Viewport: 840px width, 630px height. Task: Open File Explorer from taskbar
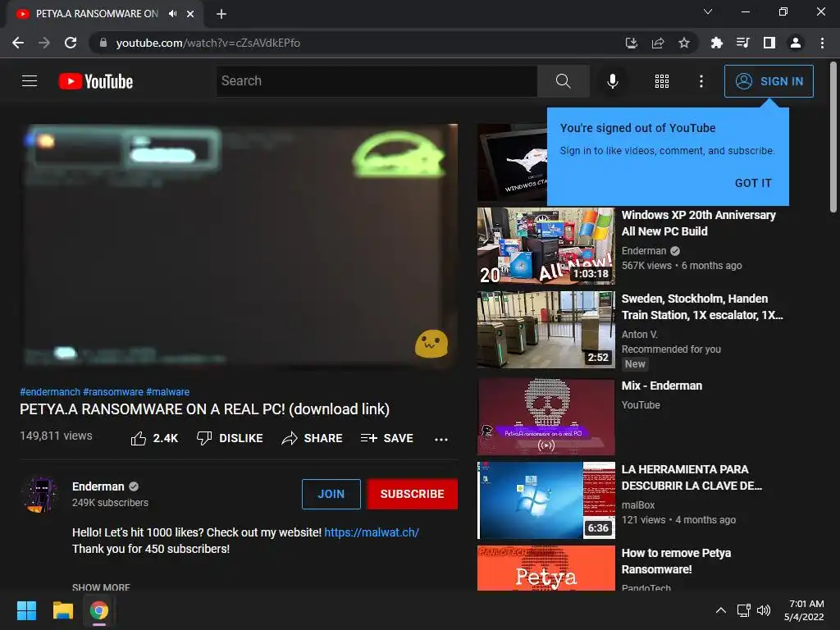pos(62,610)
